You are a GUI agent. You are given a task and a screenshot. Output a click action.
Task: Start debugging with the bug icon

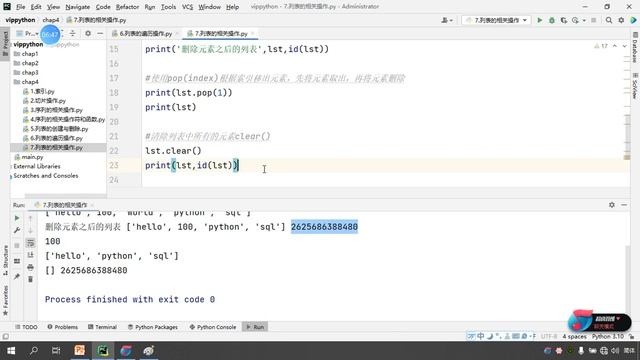[x=552, y=20]
